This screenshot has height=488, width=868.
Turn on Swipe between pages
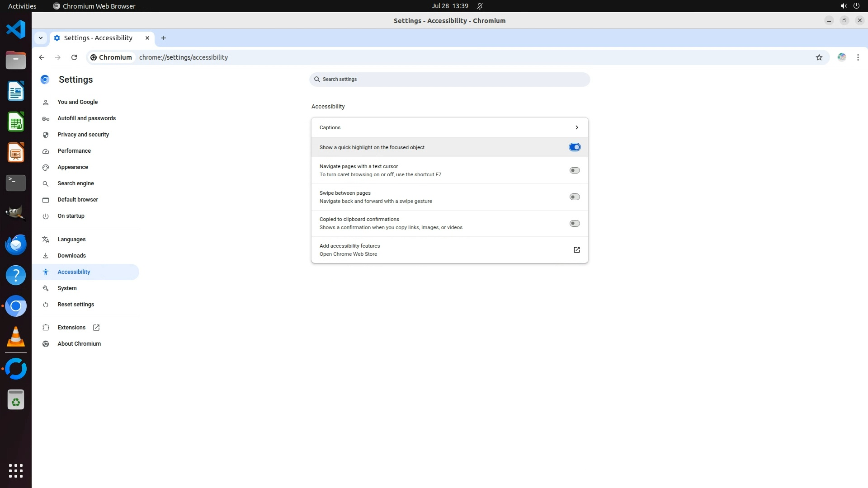574,197
